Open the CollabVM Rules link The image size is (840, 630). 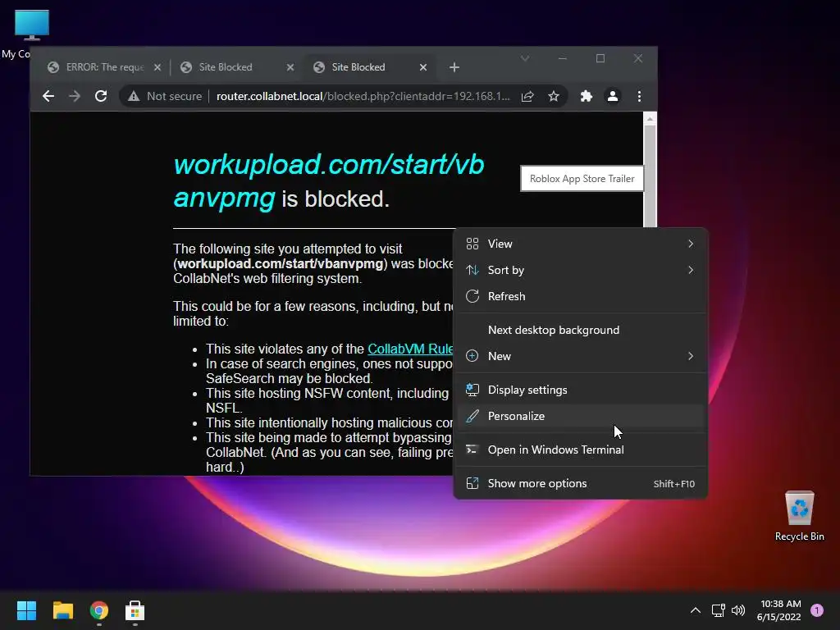tap(410, 349)
